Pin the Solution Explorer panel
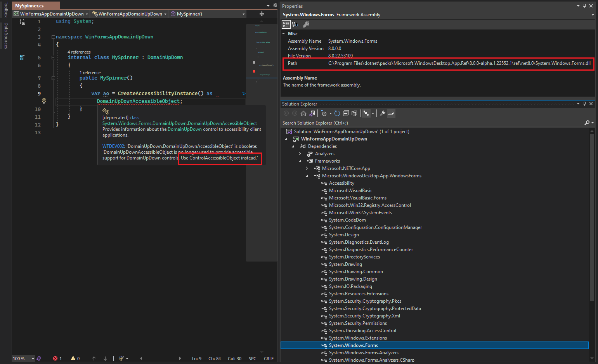 point(584,104)
